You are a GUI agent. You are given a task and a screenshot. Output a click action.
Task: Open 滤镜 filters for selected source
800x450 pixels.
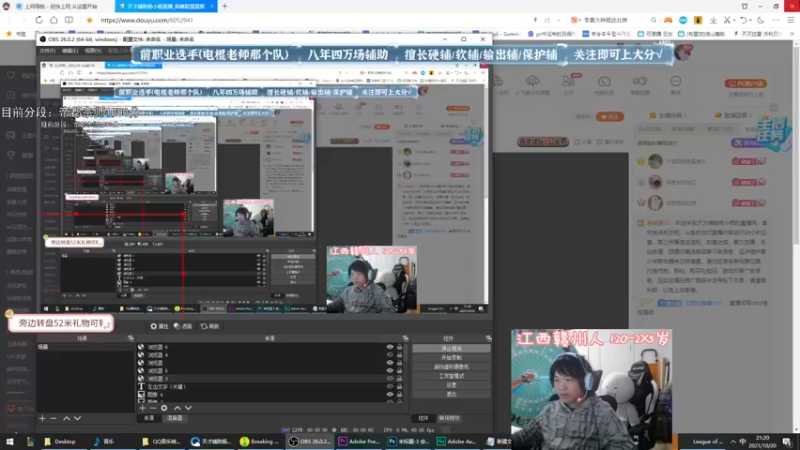(183, 326)
